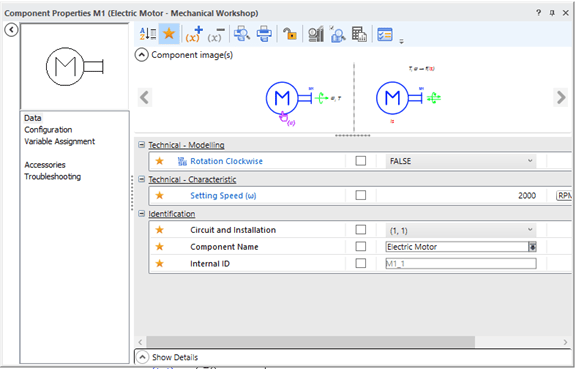This screenshot has height=369, width=576.
Task: Add a variable with (x)+ icon
Action: [194, 34]
